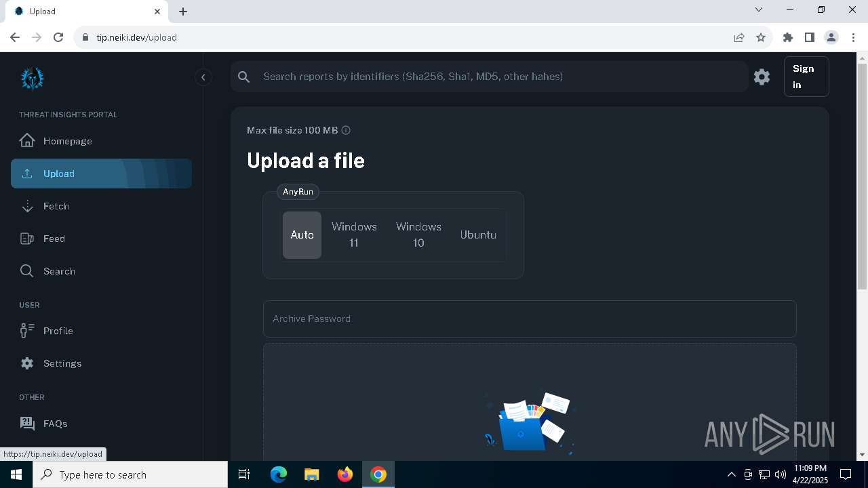Select the Upload sidebar item
Screen dimensions: 868x488
tap(101, 174)
